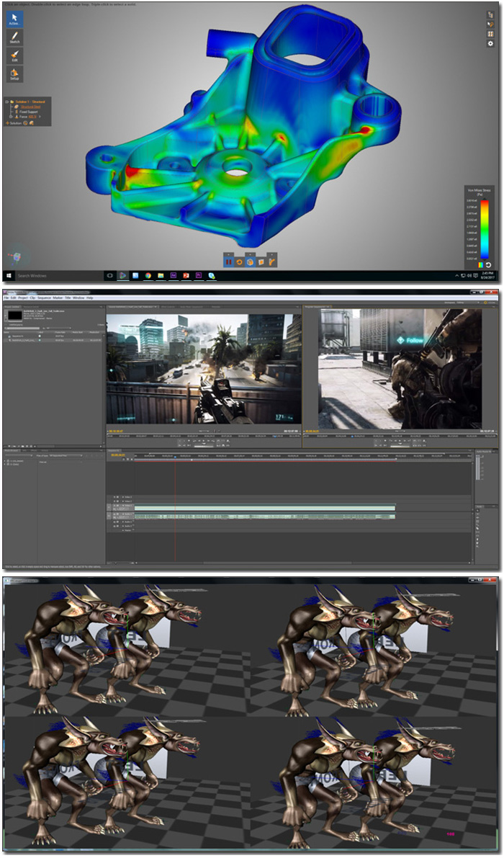Open the Marker menu in Premiere
504x858 pixels.
click(x=58, y=298)
